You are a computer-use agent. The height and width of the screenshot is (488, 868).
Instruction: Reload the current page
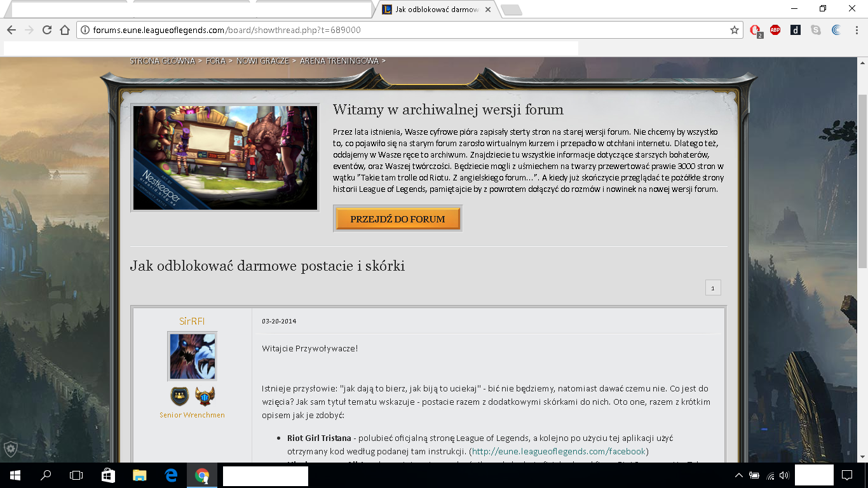46,30
